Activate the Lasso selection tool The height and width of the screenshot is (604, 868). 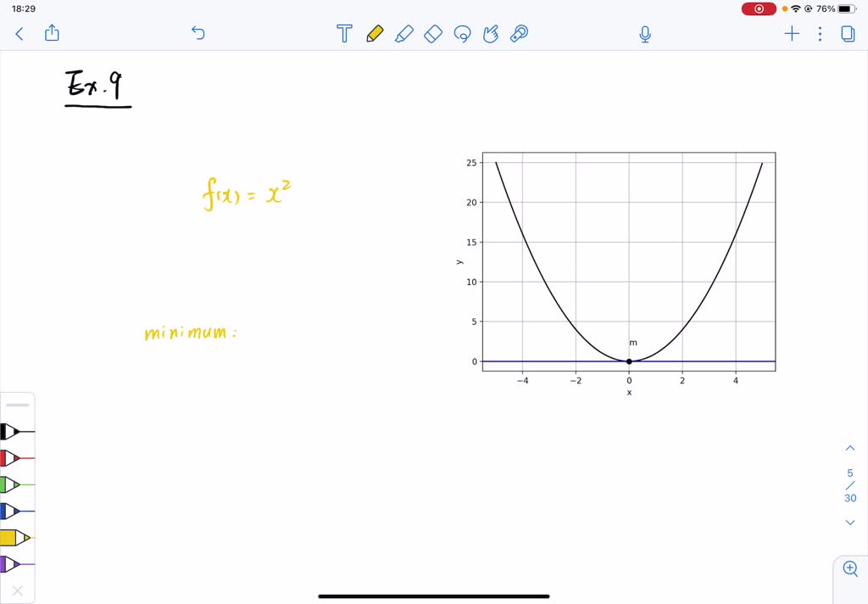[462, 34]
